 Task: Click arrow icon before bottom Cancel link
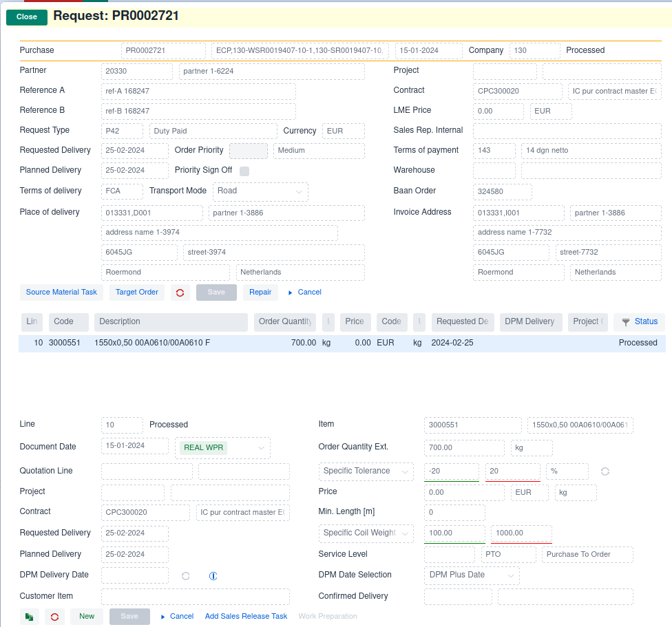pos(163,617)
